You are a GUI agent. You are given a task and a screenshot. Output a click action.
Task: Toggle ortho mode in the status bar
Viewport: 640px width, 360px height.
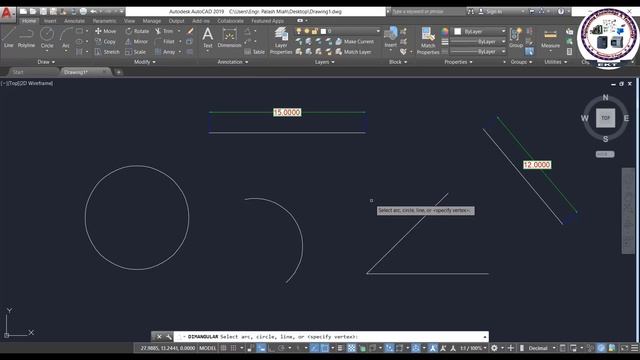(x=271, y=348)
